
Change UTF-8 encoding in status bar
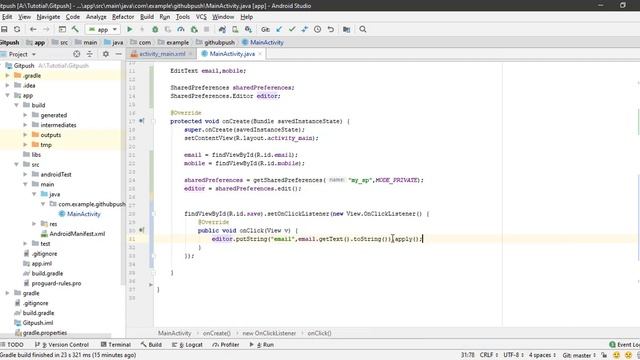[x=513, y=355]
